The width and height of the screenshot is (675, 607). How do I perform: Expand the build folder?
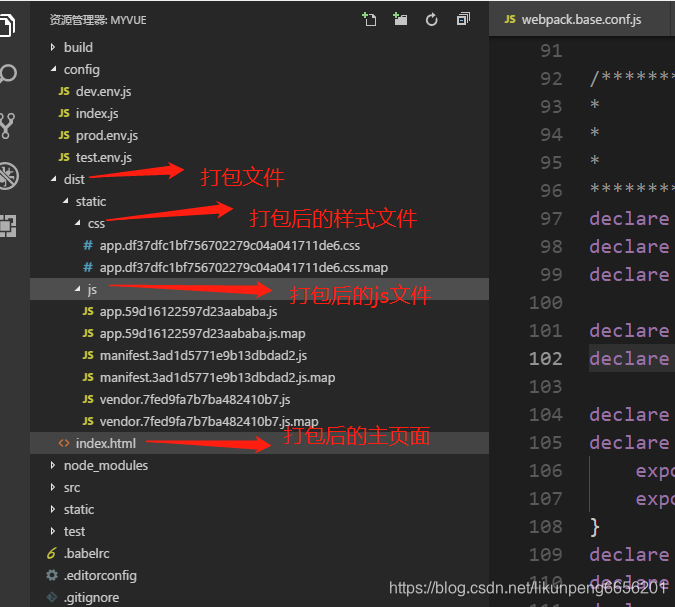point(259,47)
